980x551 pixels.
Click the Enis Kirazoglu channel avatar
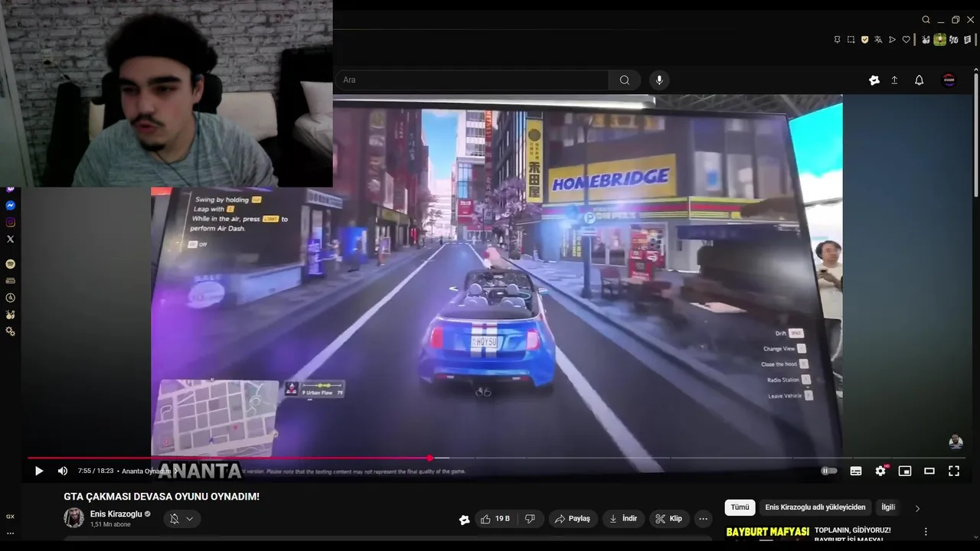(x=73, y=518)
